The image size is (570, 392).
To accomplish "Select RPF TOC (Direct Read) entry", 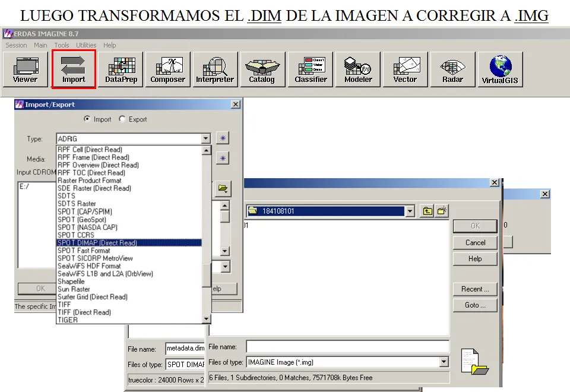I will [x=129, y=173].
